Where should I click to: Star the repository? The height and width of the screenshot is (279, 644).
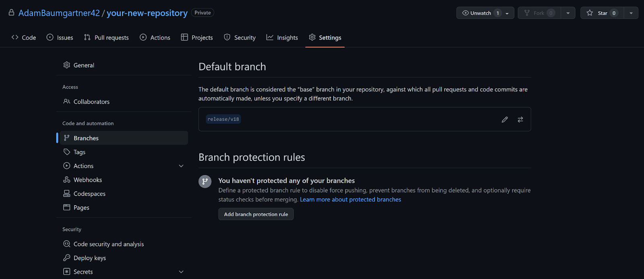(602, 13)
